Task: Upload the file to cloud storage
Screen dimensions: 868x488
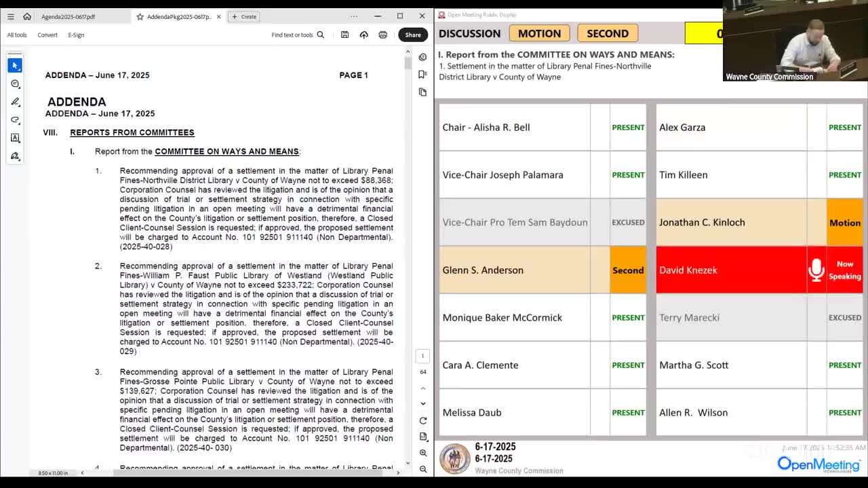Action: (x=363, y=35)
